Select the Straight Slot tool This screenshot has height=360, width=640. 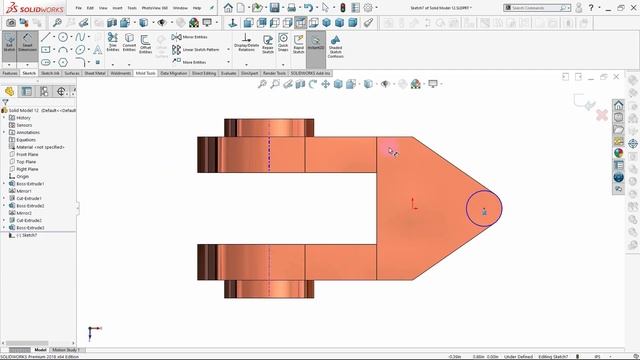(x=46, y=62)
